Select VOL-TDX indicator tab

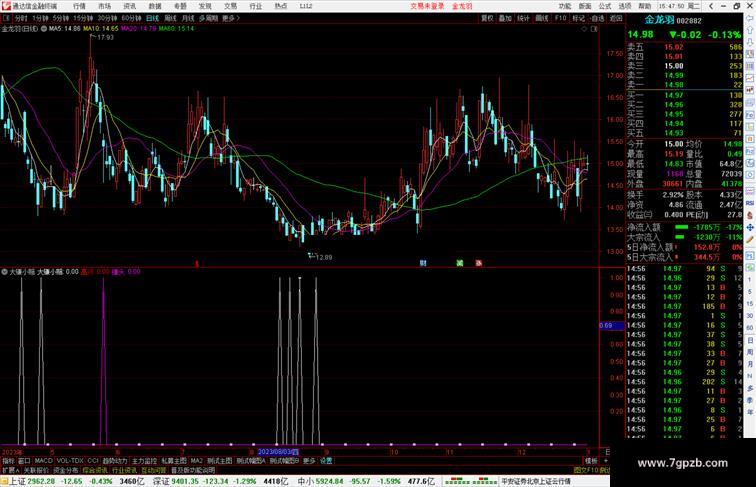click(x=70, y=461)
